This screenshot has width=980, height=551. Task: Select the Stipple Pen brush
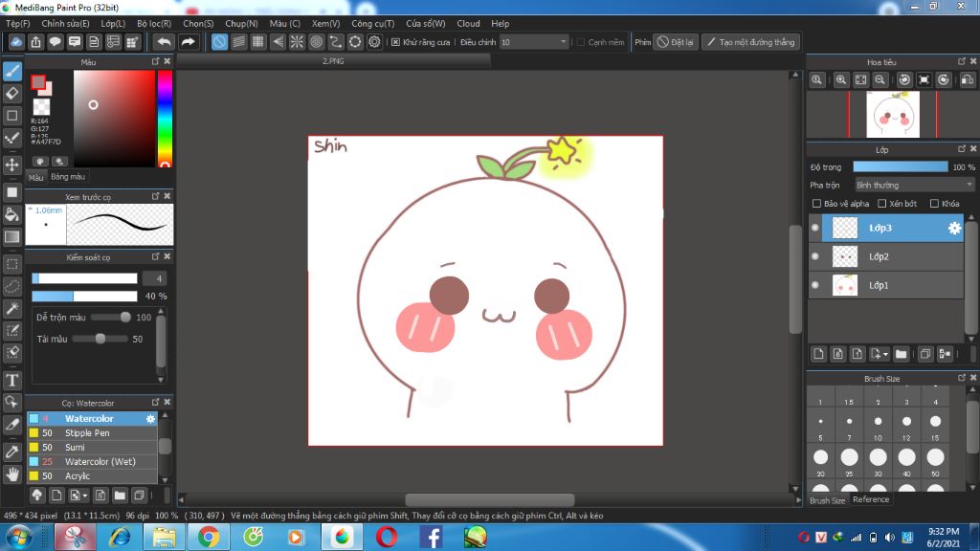coord(92,433)
